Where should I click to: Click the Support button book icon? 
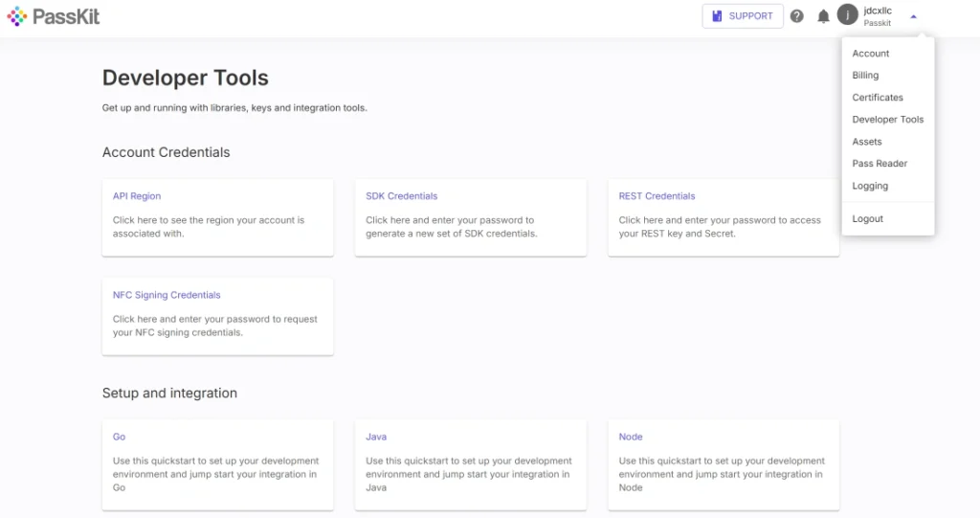pos(717,16)
